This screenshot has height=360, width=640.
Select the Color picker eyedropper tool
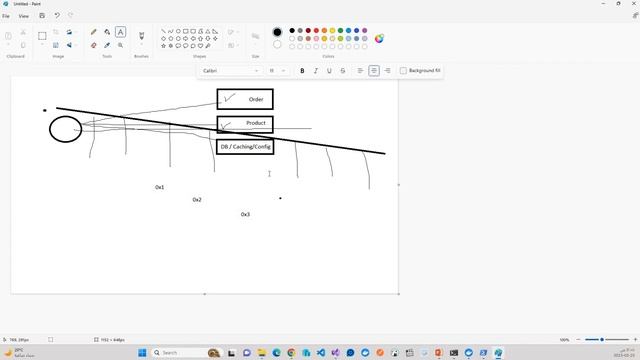[x=107, y=45]
